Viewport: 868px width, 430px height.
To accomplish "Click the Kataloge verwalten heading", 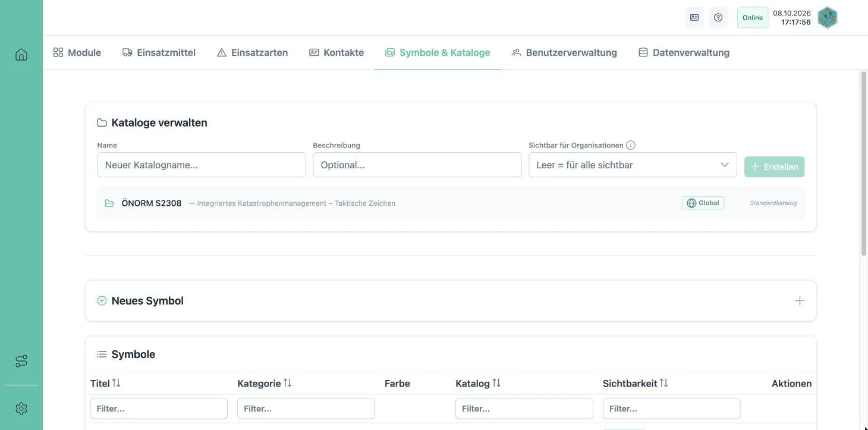I will [x=159, y=123].
